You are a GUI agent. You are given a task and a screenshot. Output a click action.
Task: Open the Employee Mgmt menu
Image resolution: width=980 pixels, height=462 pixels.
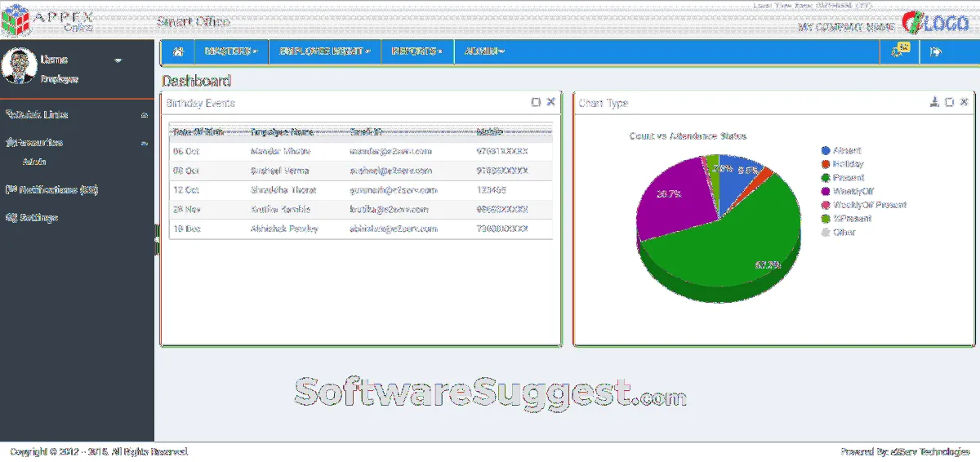click(x=325, y=51)
